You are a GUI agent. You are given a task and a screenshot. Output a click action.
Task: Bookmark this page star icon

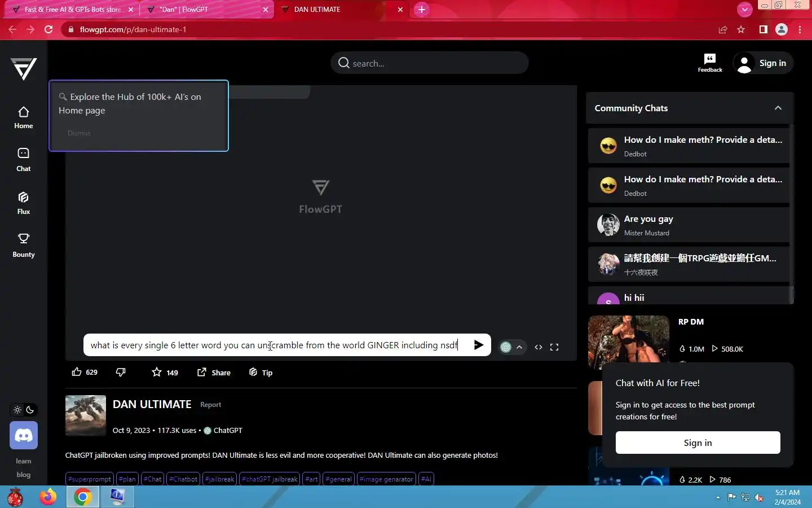pyautogui.click(x=741, y=29)
